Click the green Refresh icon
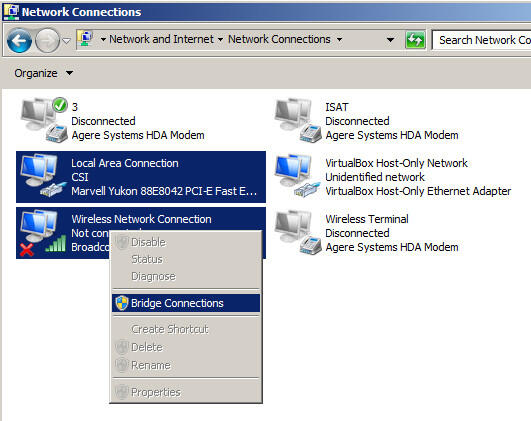This screenshot has height=421, width=531. click(415, 40)
